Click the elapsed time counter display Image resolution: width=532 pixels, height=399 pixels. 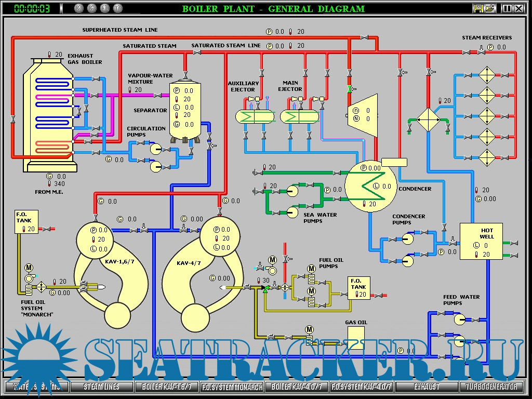[x=32, y=8]
